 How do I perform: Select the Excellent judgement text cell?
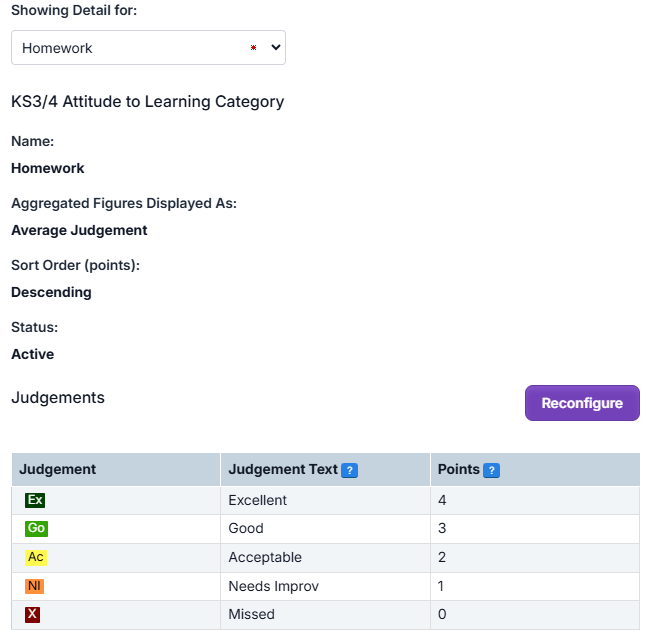(x=257, y=500)
